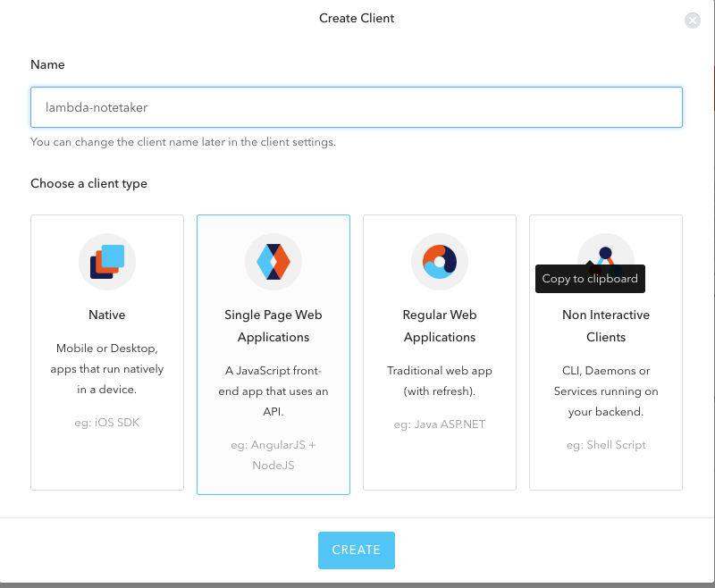Image resolution: width=715 pixels, height=588 pixels.
Task: Click the Single Page Web Applications hexagon icon
Action: click(x=273, y=262)
